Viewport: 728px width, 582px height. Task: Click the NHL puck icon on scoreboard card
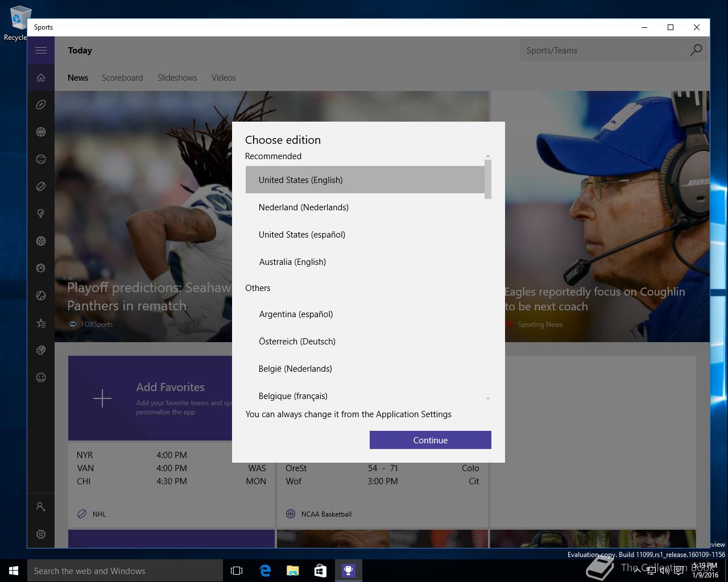coord(82,514)
